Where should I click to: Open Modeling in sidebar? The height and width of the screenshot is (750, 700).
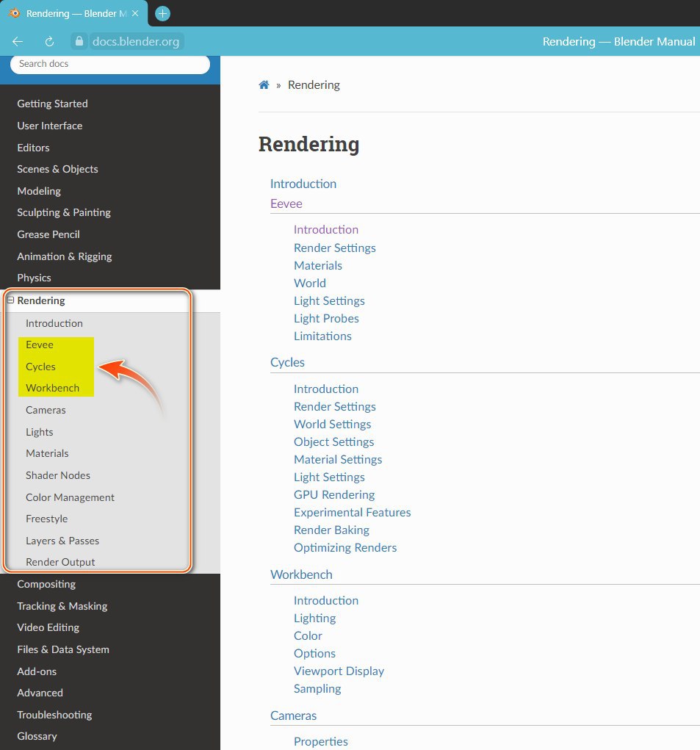click(39, 191)
